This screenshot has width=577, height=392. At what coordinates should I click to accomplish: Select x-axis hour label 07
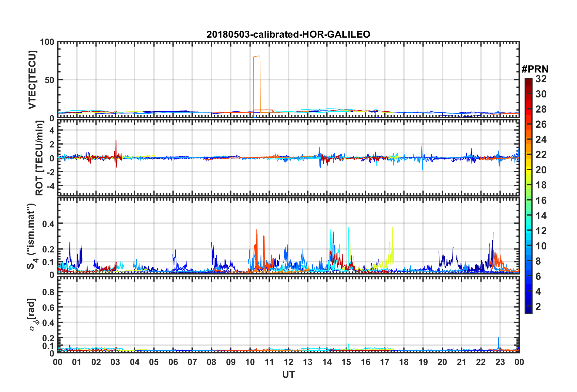[192, 362]
